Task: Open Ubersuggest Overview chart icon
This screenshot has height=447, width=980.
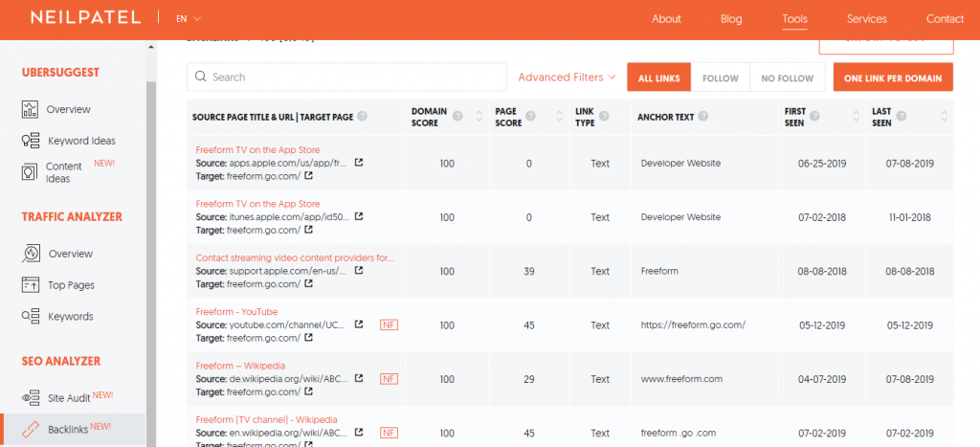Action: pos(30,109)
